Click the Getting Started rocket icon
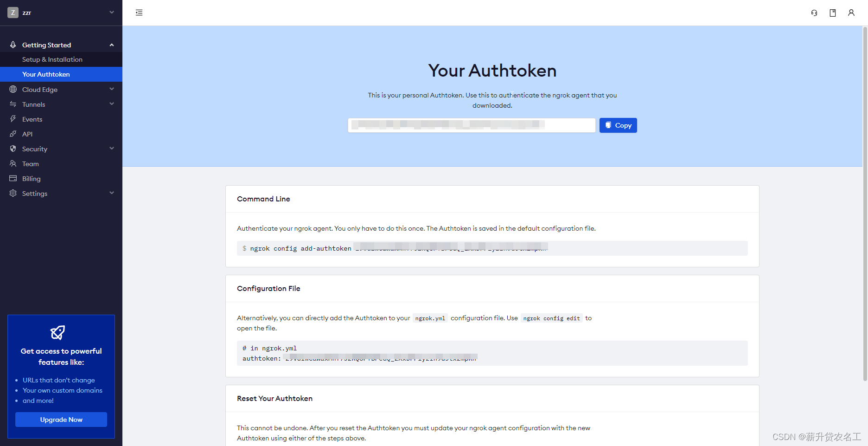Image resolution: width=868 pixels, height=446 pixels. [x=13, y=45]
